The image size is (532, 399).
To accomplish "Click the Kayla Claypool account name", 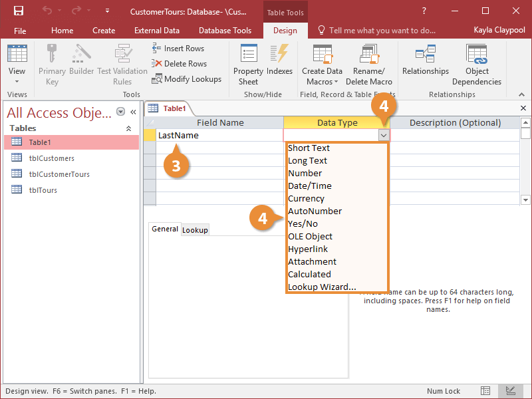I will point(499,30).
